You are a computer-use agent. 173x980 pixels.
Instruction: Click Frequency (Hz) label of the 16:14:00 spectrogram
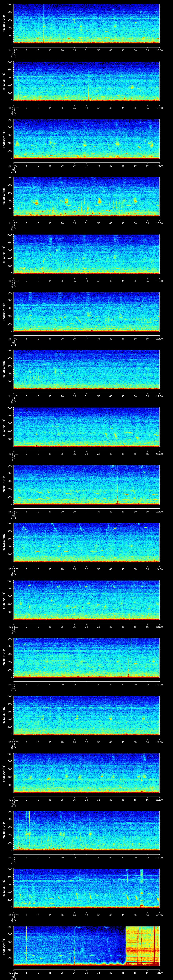click(4, 24)
